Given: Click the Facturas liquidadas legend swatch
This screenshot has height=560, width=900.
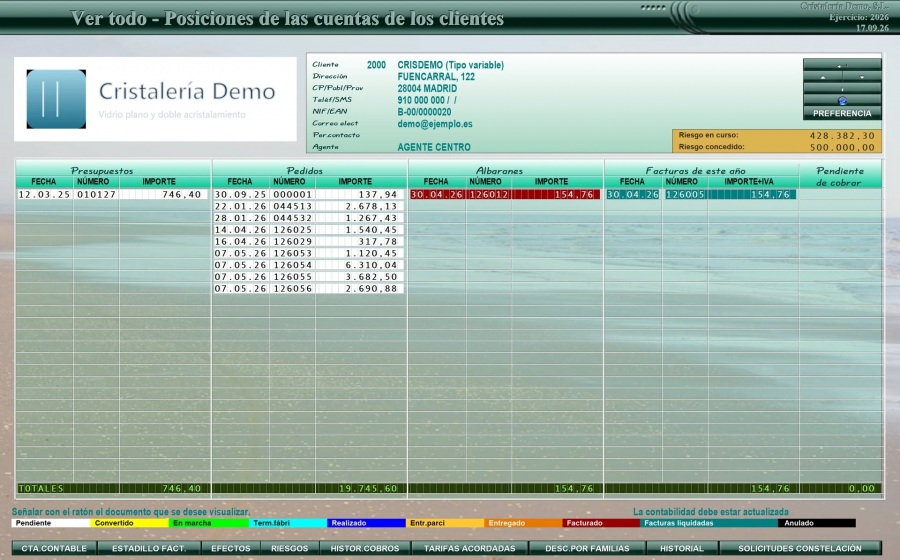Looking at the screenshot, I should tap(709, 523).
